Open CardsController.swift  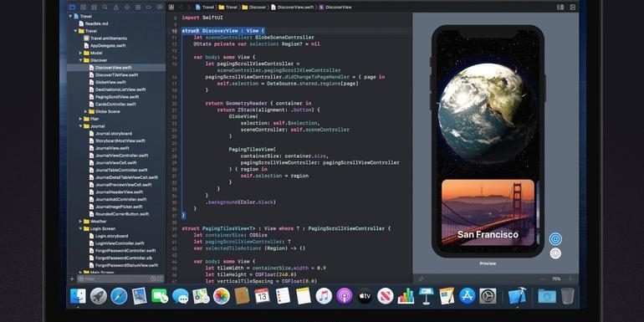tap(112, 105)
